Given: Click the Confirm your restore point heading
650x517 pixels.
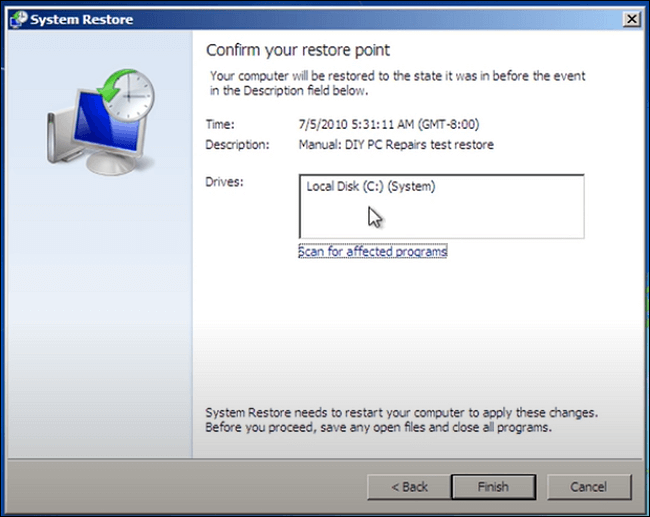Looking at the screenshot, I should tap(298, 50).
